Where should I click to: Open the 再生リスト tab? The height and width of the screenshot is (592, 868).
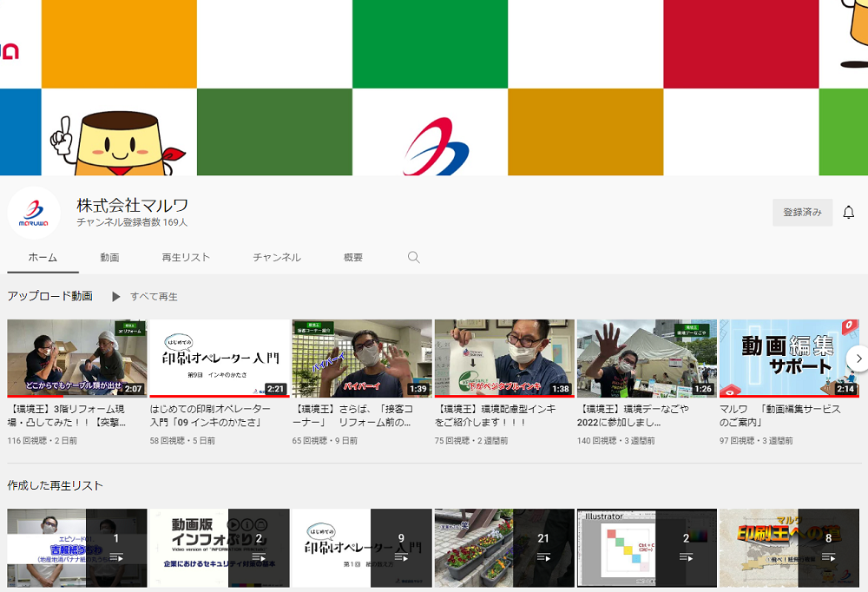[x=186, y=258]
